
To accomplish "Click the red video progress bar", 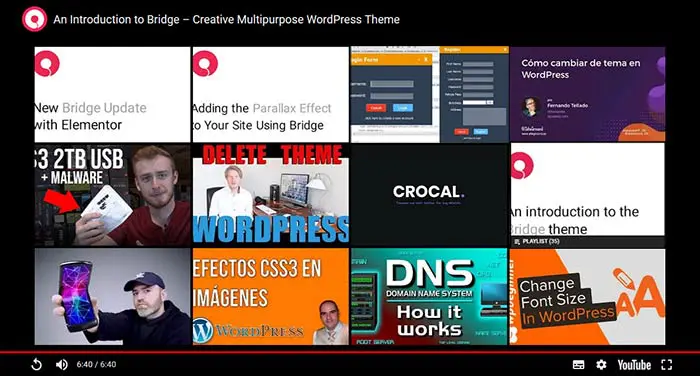I will (350, 352).
